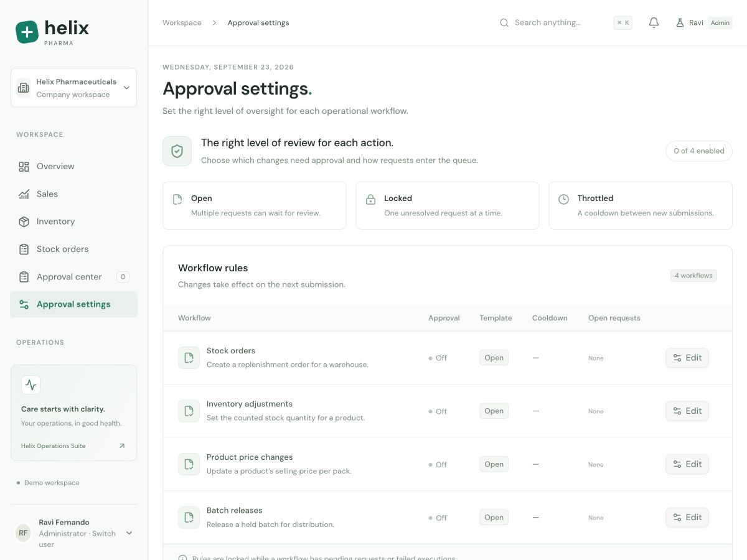Viewport: 747px width, 560px height.
Task: Click the flask icon next to Ravi
Action: pyautogui.click(x=680, y=23)
